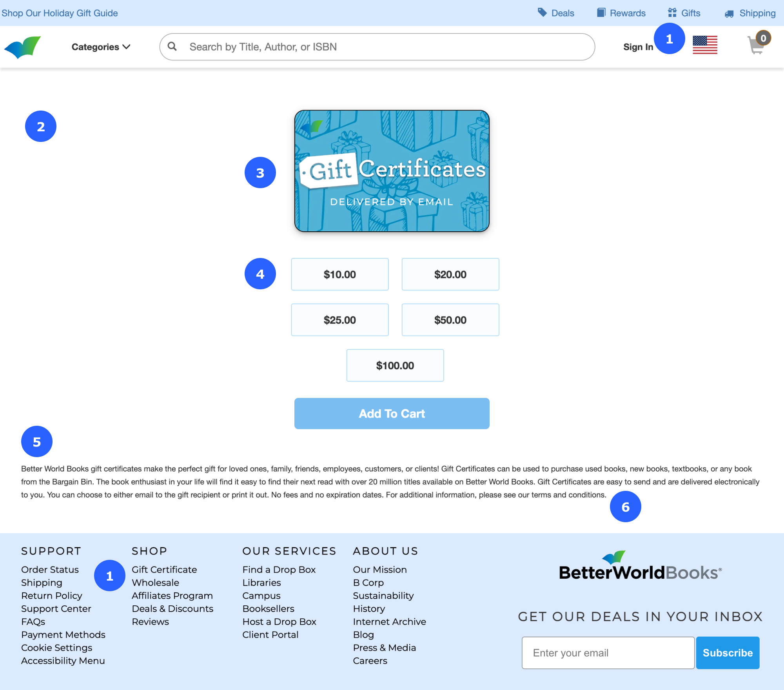Screen dimensions: 784x690
Task: Click the Subscribe button
Action: coord(728,653)
